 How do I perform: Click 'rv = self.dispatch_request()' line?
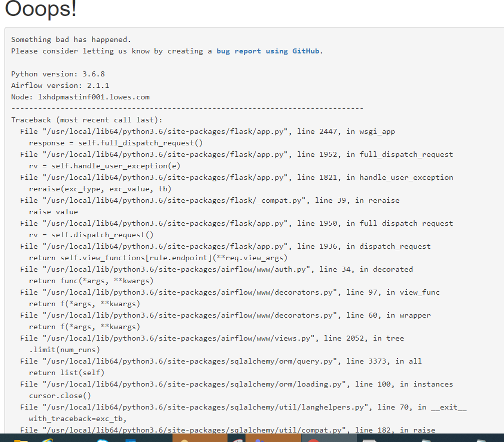tap(91, 235)
